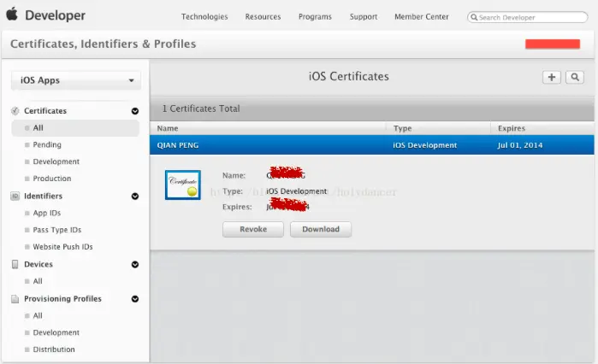The width and height of the screenshot is (598, 364).
Task: Focus the Search Developer field
Action: [528, 17]
